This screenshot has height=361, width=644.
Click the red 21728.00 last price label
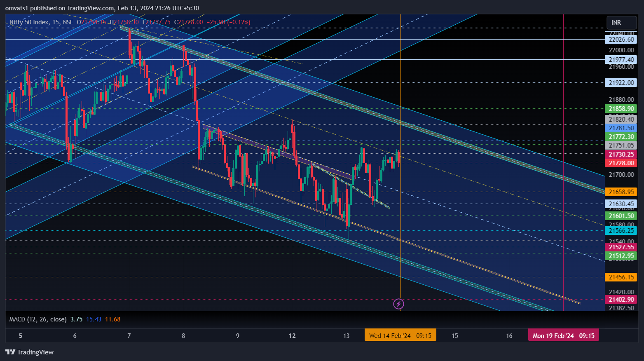pos(621,163)
